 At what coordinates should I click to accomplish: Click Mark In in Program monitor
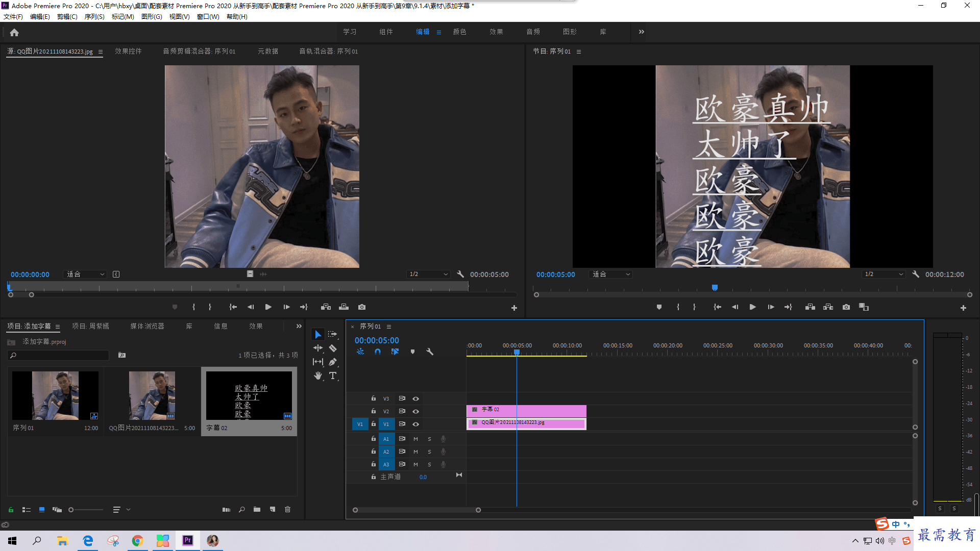click(x=678, y=307)
